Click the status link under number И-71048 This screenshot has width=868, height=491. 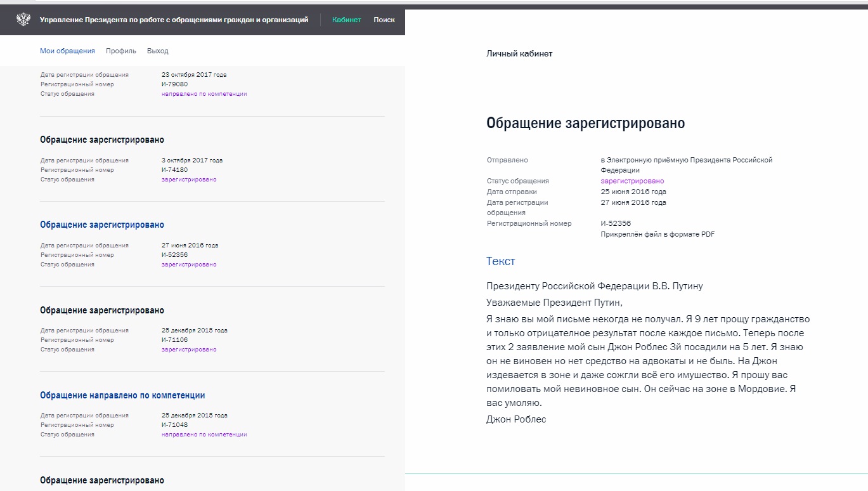pos(204,435)
